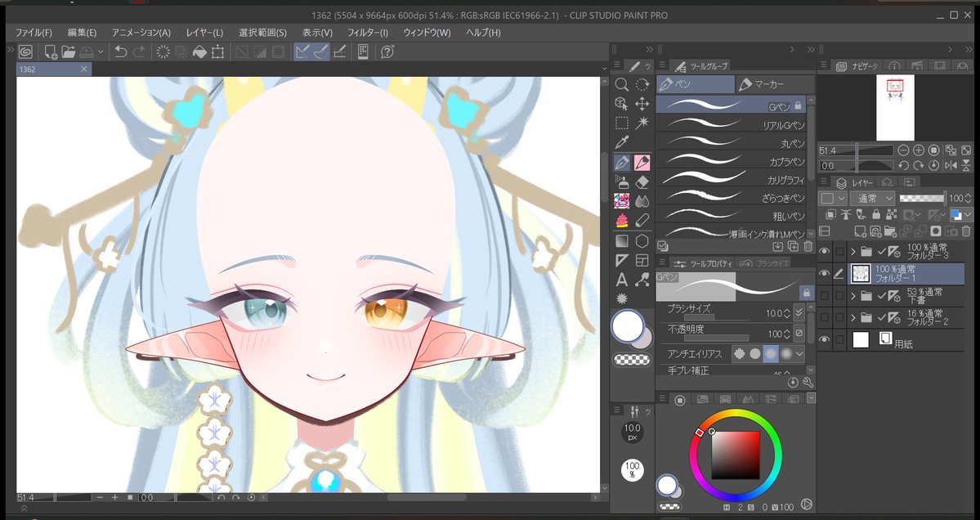
Task: Choose the カブラペン brush
Action: coord(732,160)
